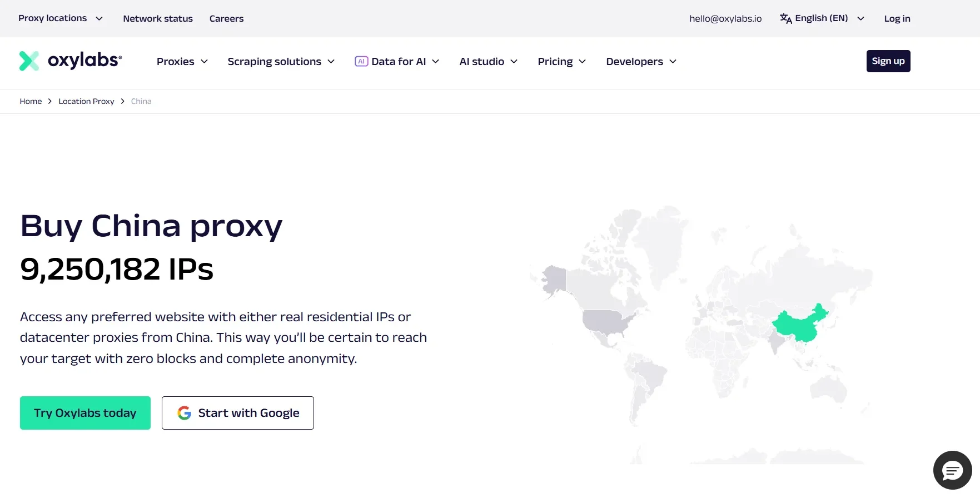Click the Oxylabs logo
Viewport: 980px width, 498px height.
click(71, 61)
